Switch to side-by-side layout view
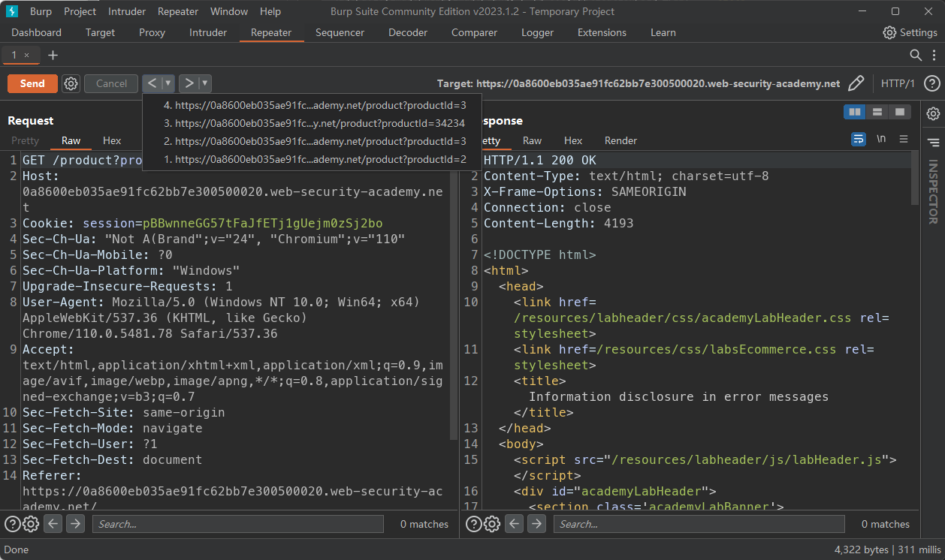The height and width of the screenshot is (560, 945). coord(855,112)
